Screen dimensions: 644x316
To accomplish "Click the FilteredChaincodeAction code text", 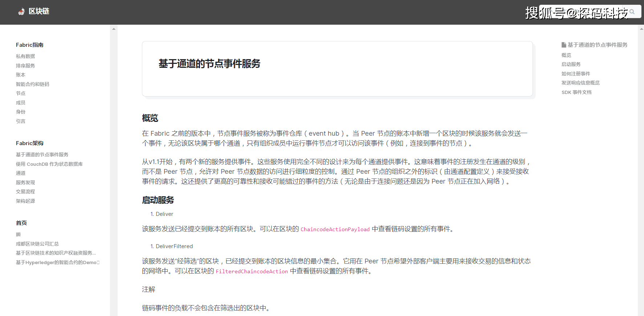I will pos(252,271).
